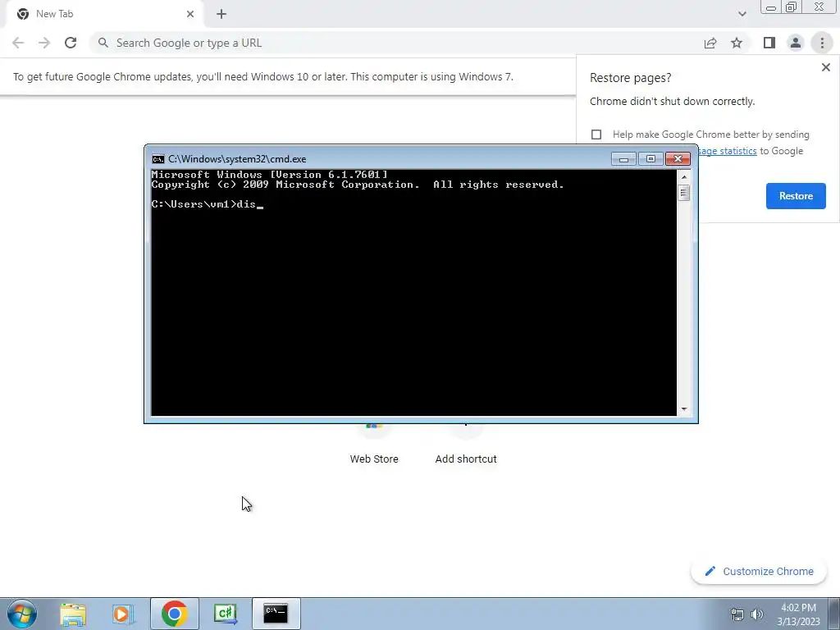Click the Chrome taskbar icon
Viewport: 840px width, 630px height.
click(174, 614)
